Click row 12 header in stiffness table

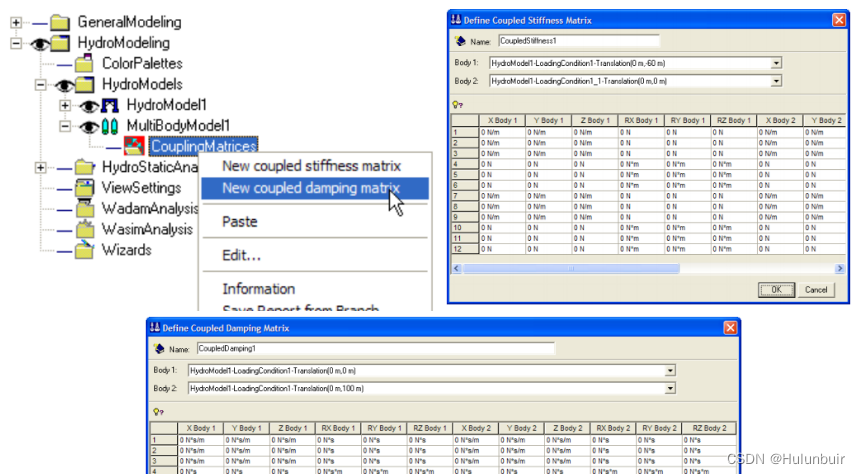pyautogui.click(x=465, y=249)
